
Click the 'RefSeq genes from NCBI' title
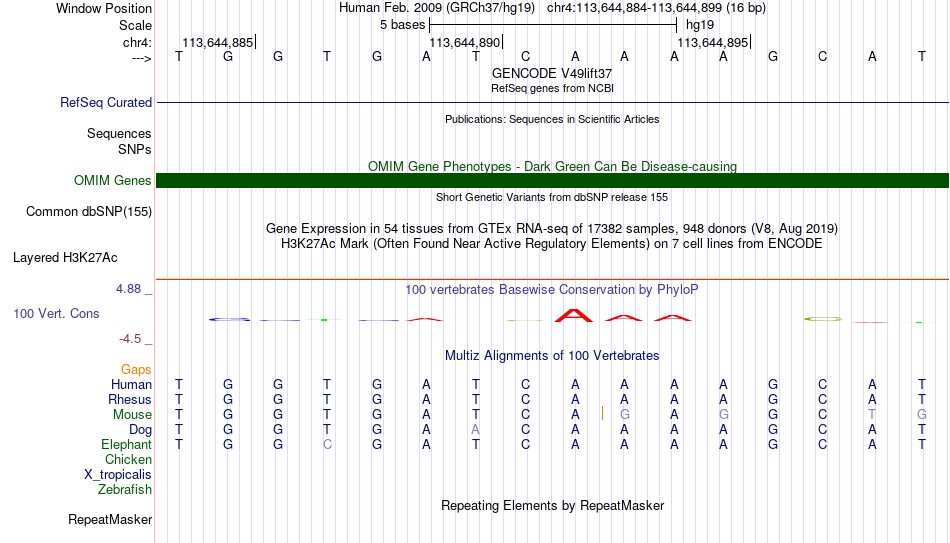tap(552, 88)
